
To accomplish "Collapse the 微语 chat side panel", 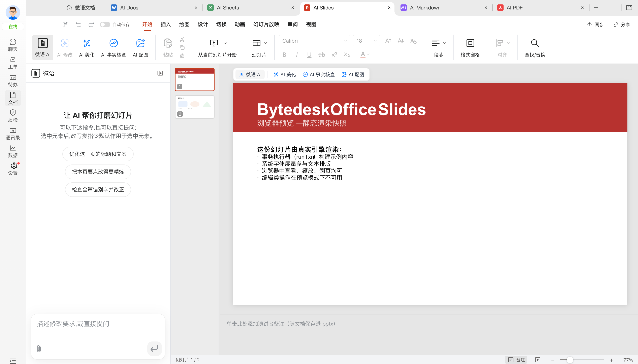I will pyautogui.click(x=160, y=73).
